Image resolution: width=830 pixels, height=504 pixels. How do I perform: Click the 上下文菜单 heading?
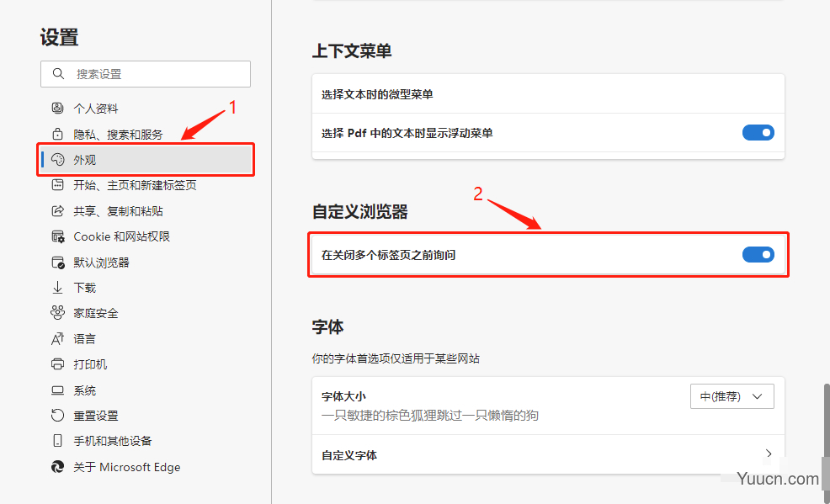tap(352, 51)
